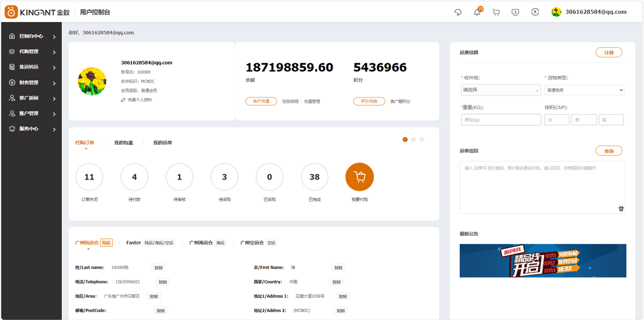This screenshot has width=644, height=320.
Task: Switch to the 我的包裹 tab
Action: tap(123, 143)
